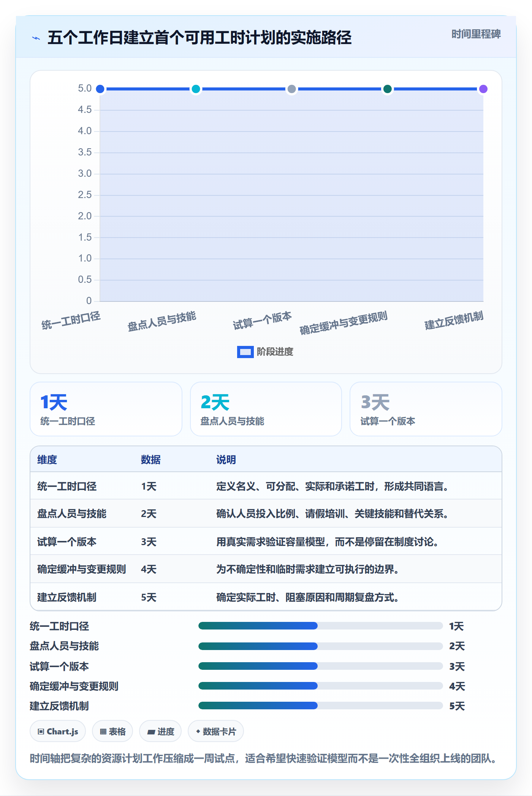Click the footer summary paragraph about 时间轴

[x=263, y=759]
